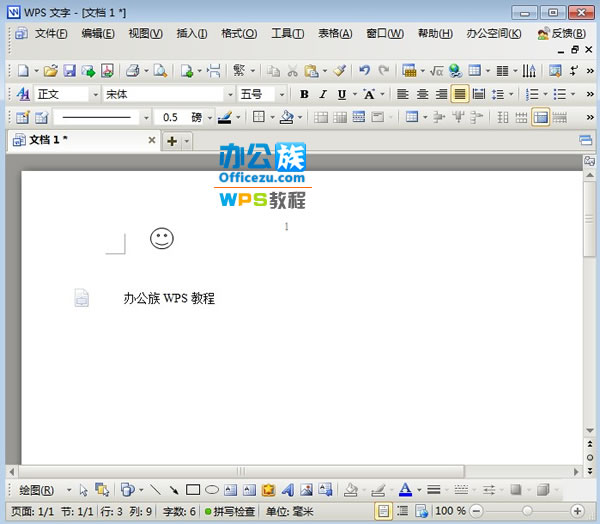Click the Print icon
Image resolution: width=600 pixels, height=524 pixels.
pos(132,71)
